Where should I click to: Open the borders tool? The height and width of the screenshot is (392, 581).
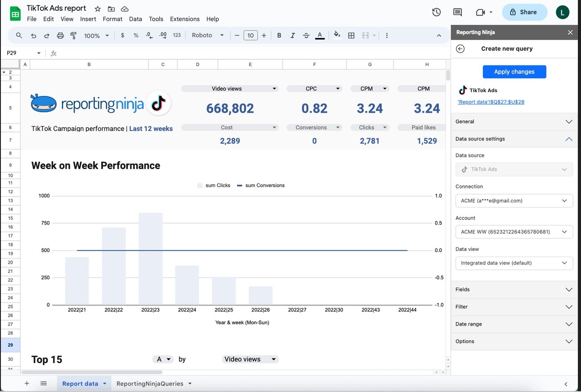click(x=351, y=35)
